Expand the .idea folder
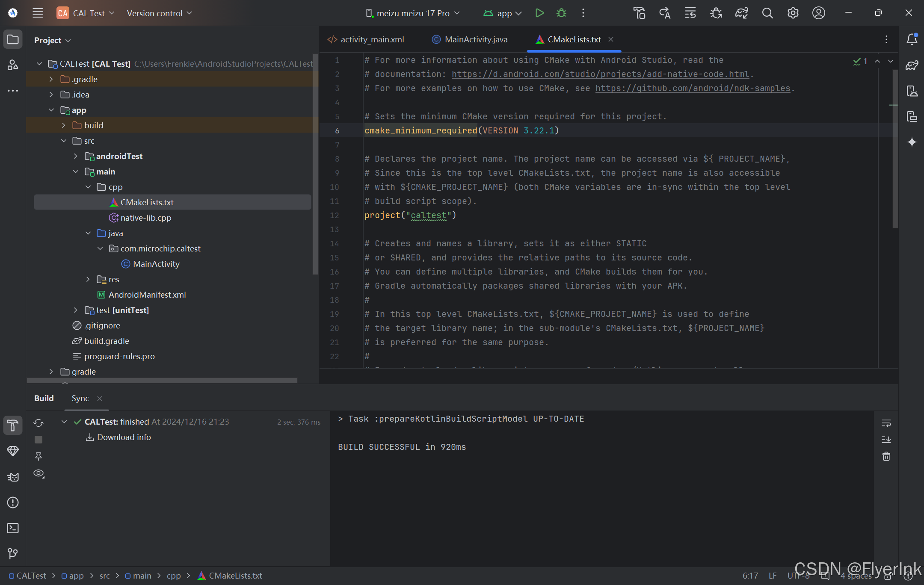This screenshot has width=924, height=585. coord(51,95)
